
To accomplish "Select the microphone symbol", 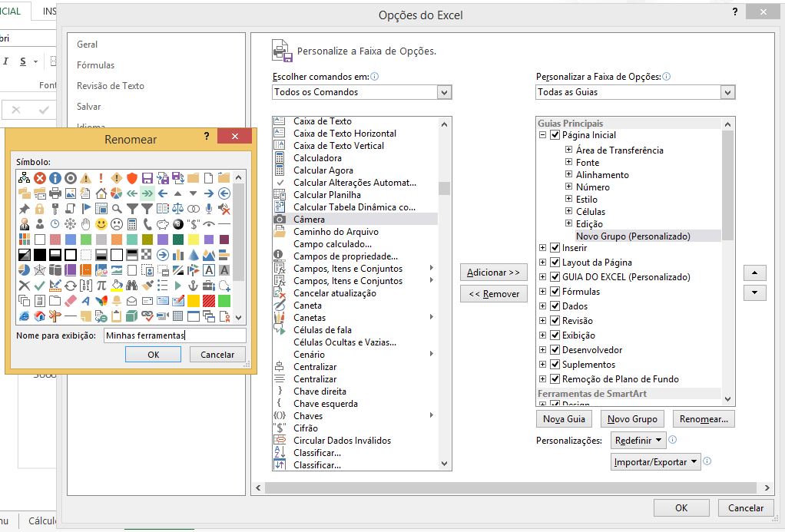I will [209, 208].
